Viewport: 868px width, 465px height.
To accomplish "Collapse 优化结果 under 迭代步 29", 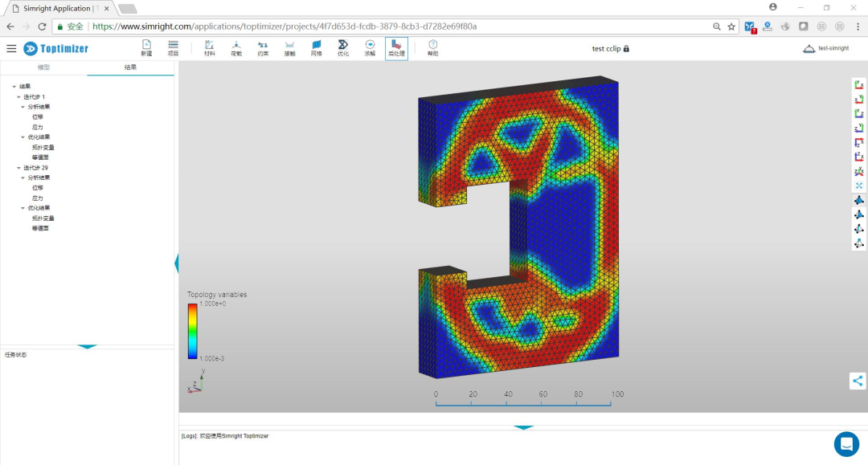I will coord(23,208).
